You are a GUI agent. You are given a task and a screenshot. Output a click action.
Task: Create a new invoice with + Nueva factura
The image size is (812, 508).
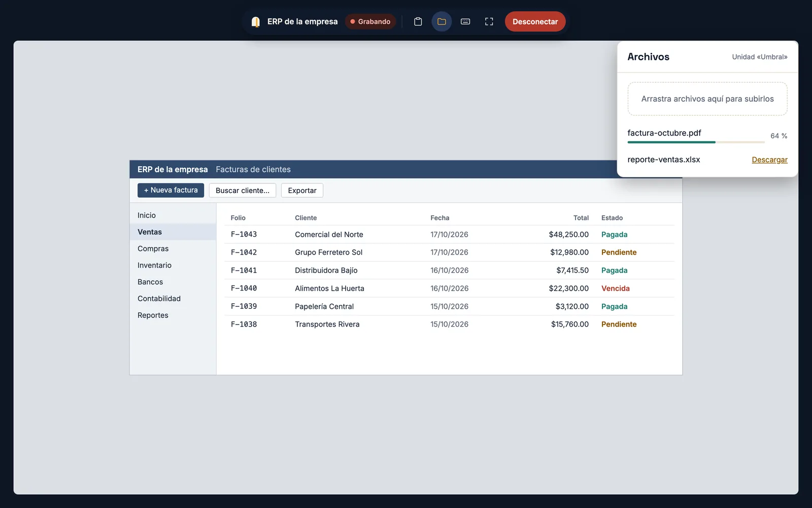pyautogui.click(x=171, y=190)
